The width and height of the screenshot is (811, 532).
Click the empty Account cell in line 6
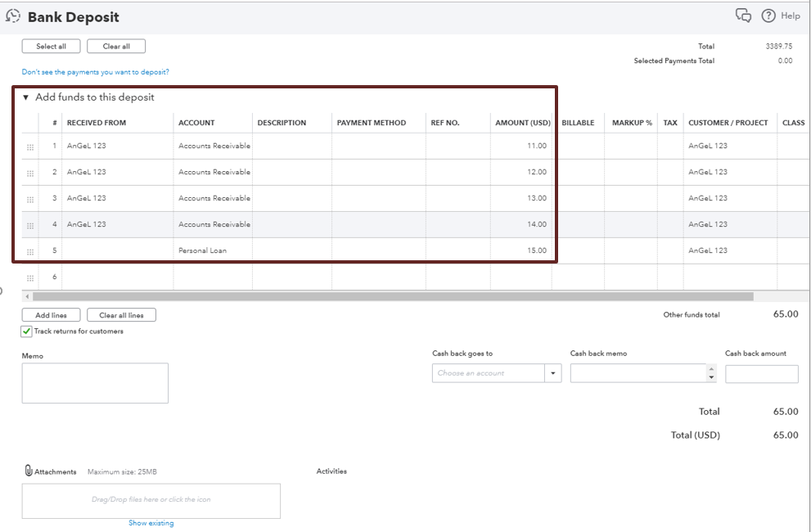point(213,277)
